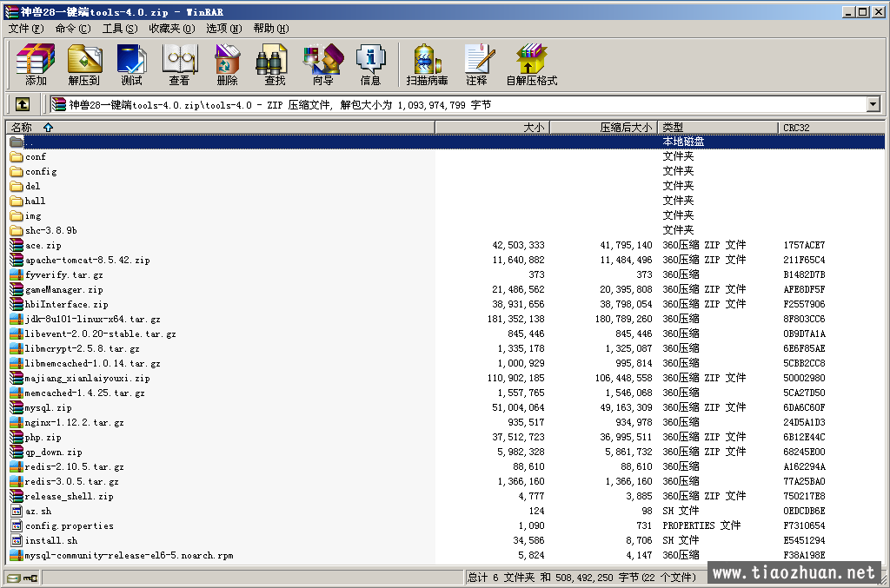This screenshot has height=588, width=890.
Task: Click the archive path address field
Action: click(458, 104)
